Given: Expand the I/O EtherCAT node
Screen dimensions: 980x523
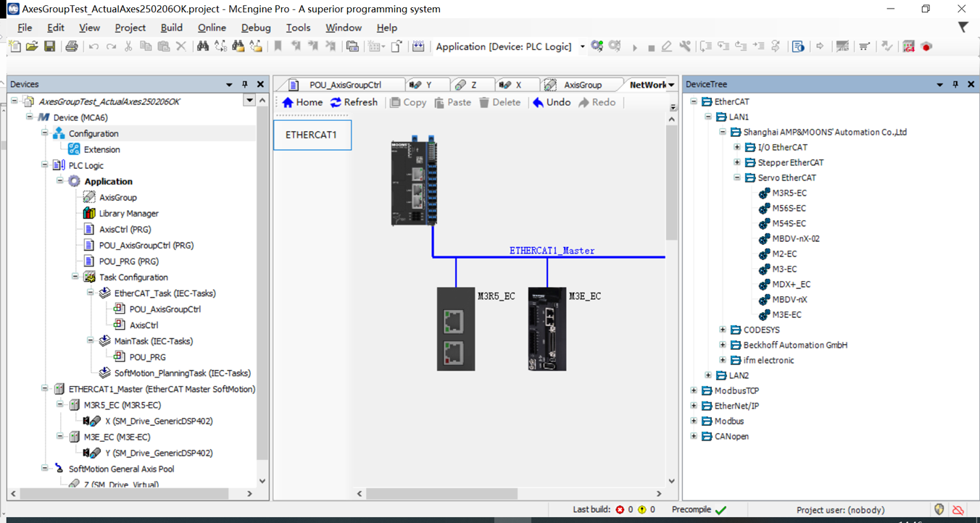Looking at the screenshot, I should point(737,147).
